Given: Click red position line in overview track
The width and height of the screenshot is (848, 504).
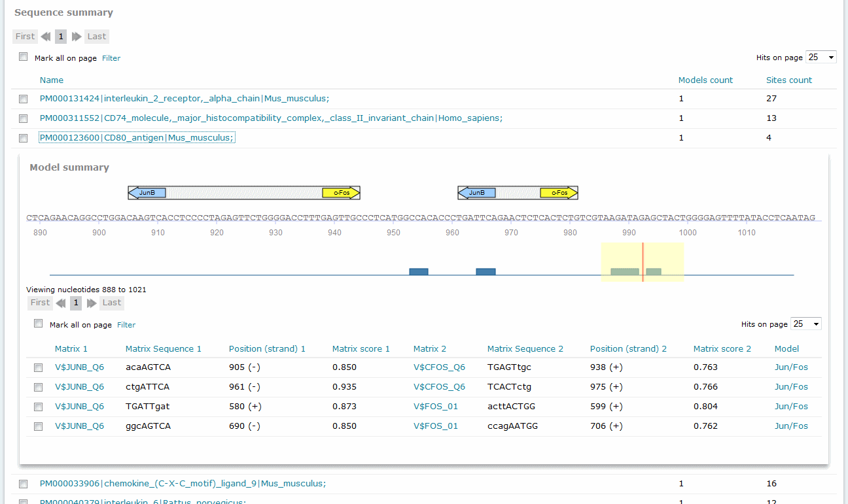Looking at the screenshot, I should (x=643, y=262).
